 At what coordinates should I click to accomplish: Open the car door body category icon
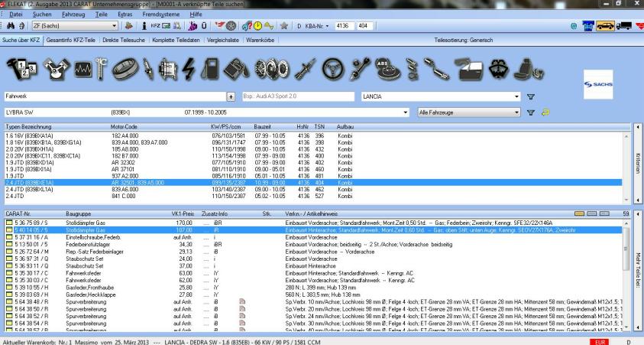pos(468,69)
